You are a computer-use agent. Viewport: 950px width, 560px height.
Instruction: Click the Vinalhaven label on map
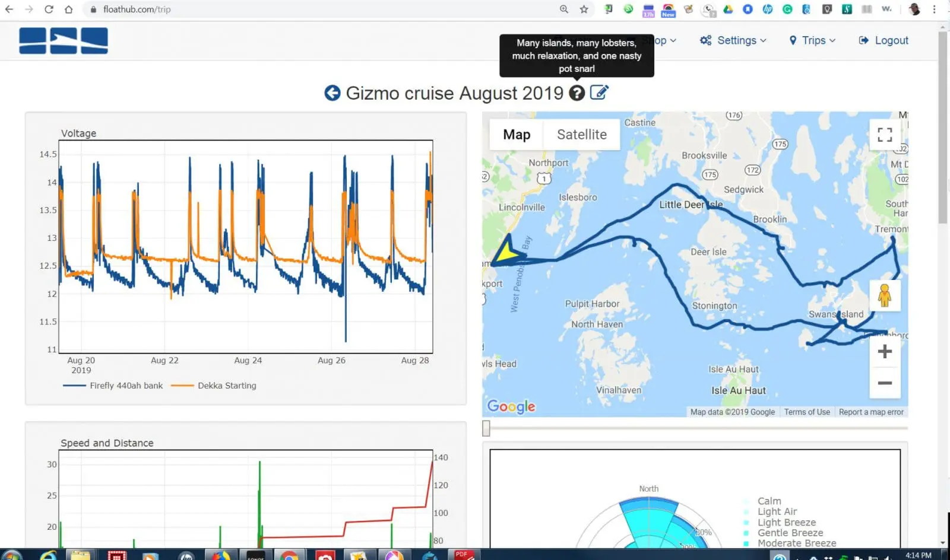(619, 390)
